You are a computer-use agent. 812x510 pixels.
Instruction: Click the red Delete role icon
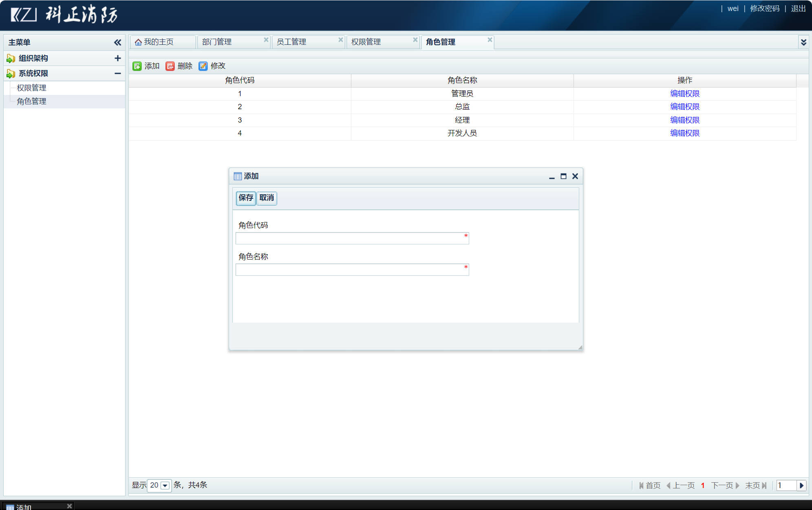[170, 66]
